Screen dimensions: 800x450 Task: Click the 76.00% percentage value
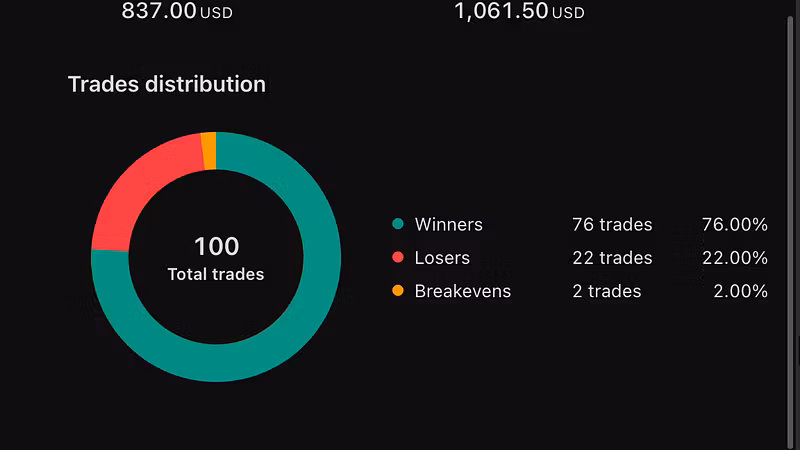[735, 224]
